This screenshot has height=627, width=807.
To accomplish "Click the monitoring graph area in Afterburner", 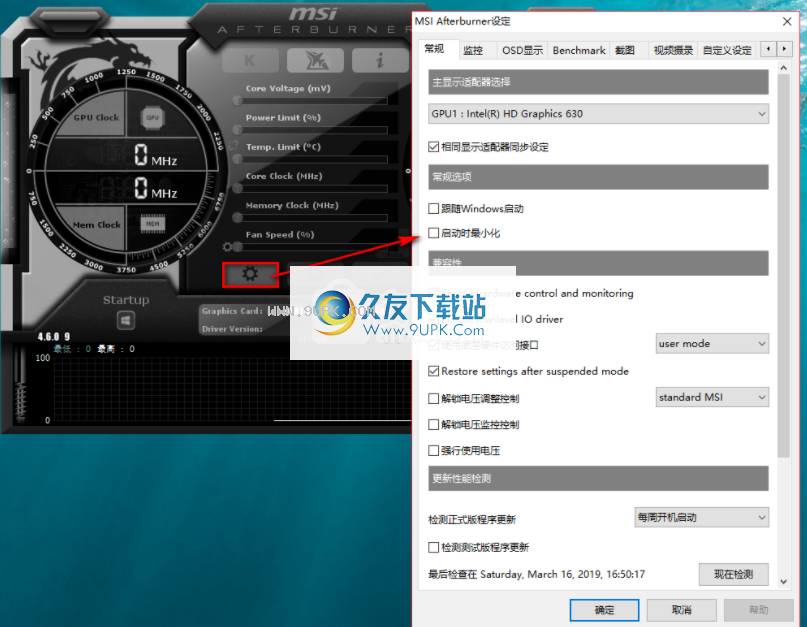I will pyautogui.click(x=232, y=390).
